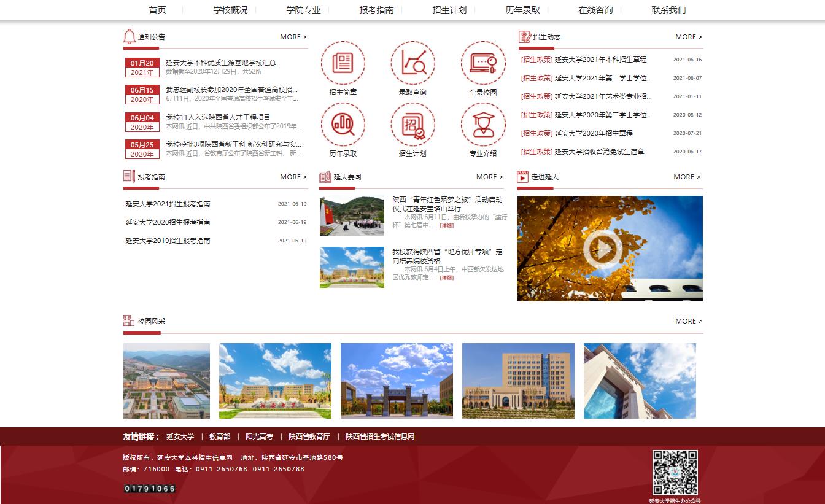The height and width of the screenshot is (504, 825).
Task: Open the 招生简章 brochure icon
Action: tap(343, 63)
